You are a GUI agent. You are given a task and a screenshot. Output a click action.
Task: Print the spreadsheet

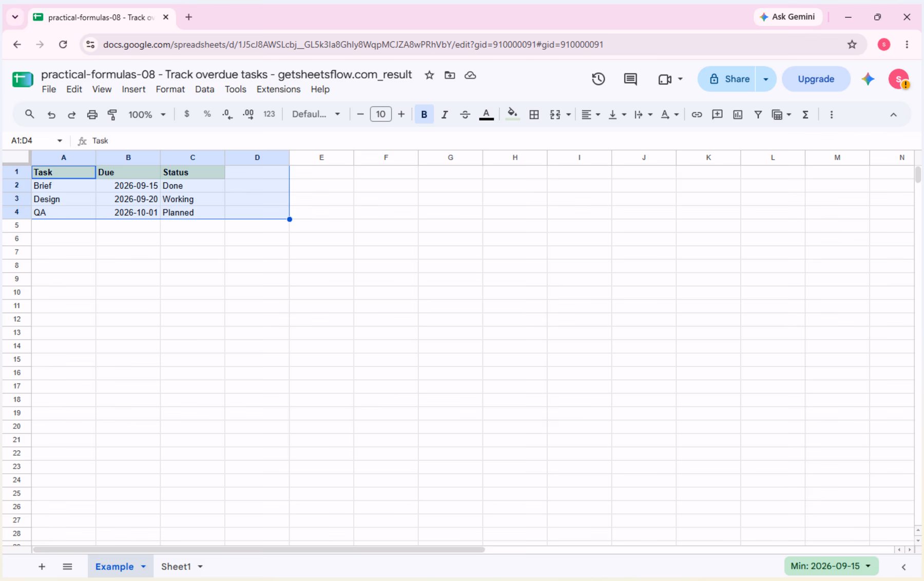pos(92,114)
